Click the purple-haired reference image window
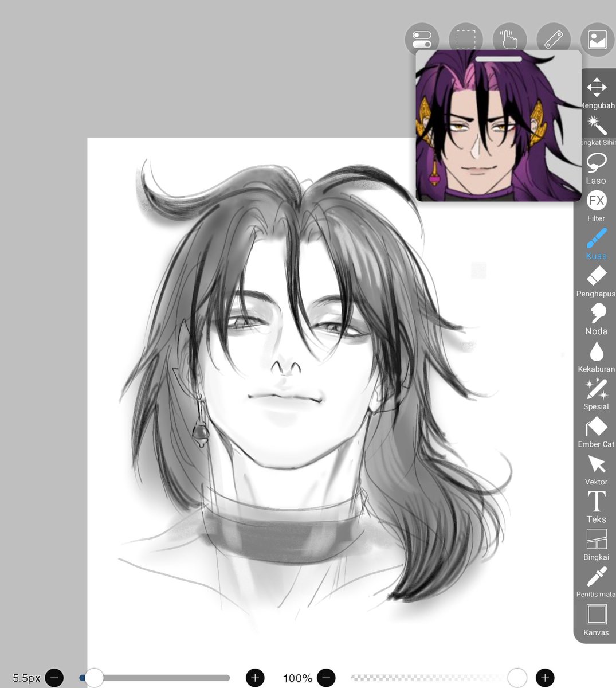 tap(499, 126)
